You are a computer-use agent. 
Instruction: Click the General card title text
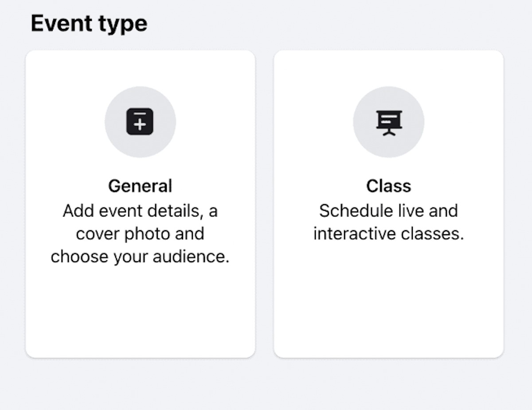pos(140,186)
